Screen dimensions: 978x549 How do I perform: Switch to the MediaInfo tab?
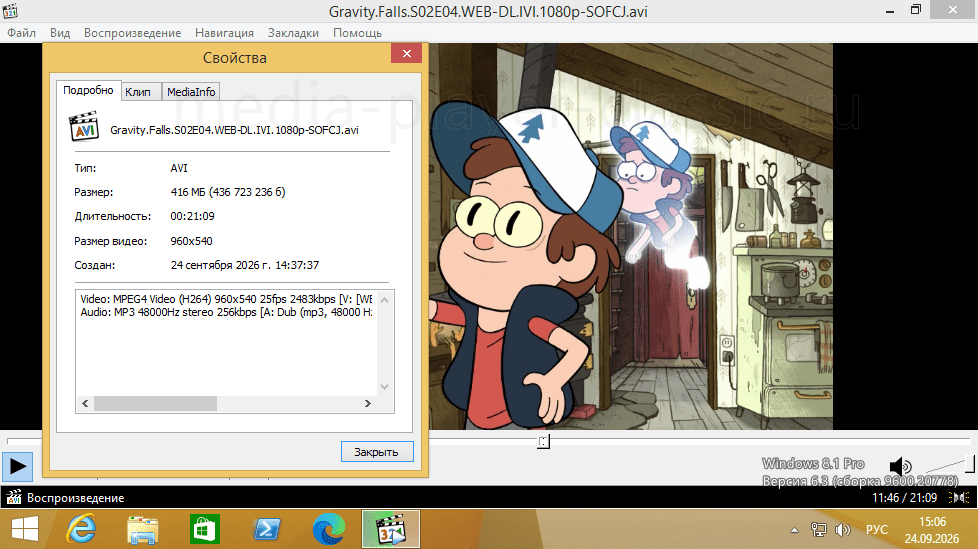click(x=191, y=92)
